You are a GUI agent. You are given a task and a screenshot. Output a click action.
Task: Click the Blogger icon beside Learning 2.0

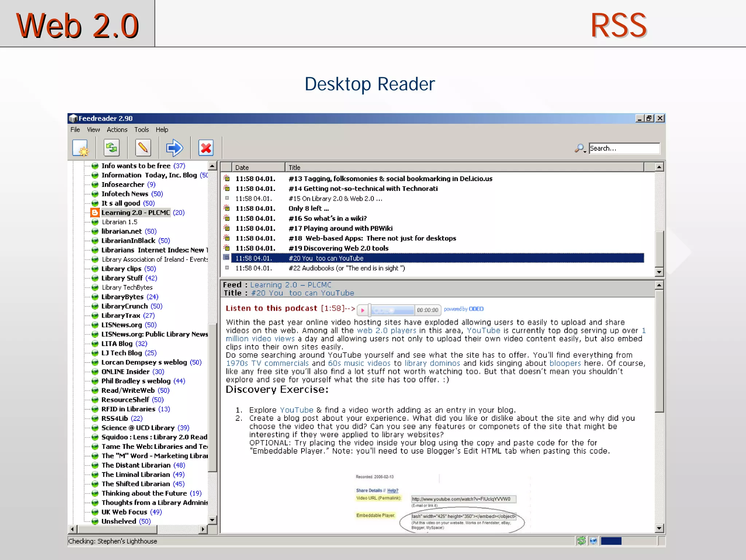(x=95, y=212)
